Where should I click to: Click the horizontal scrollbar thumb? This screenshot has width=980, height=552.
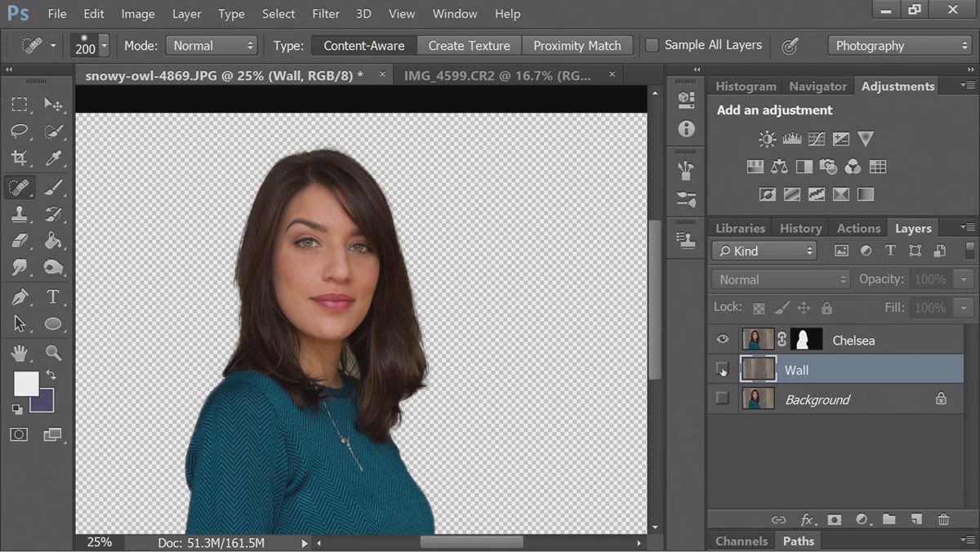click(x=471, y=542)
